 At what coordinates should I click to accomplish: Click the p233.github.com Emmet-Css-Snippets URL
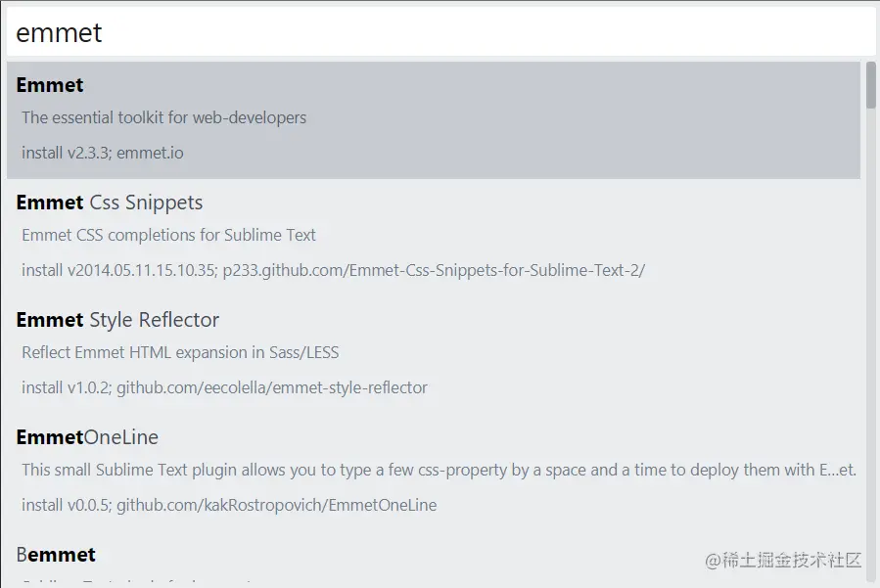coord(434,270)
